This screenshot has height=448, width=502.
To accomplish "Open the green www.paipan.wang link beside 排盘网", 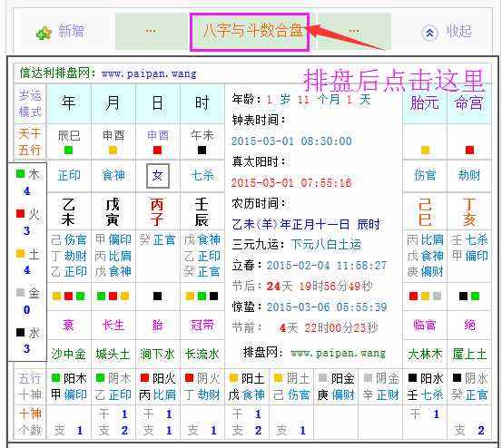I will click(338, 353).
